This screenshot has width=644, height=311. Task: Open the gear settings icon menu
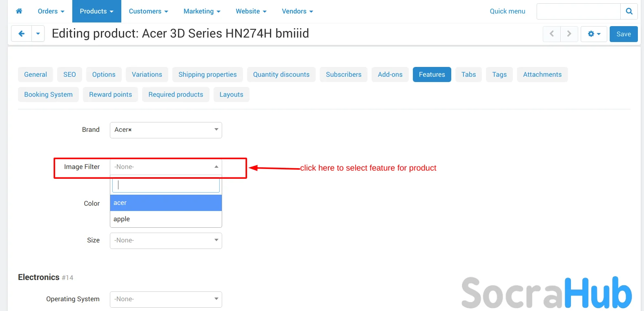594,34
